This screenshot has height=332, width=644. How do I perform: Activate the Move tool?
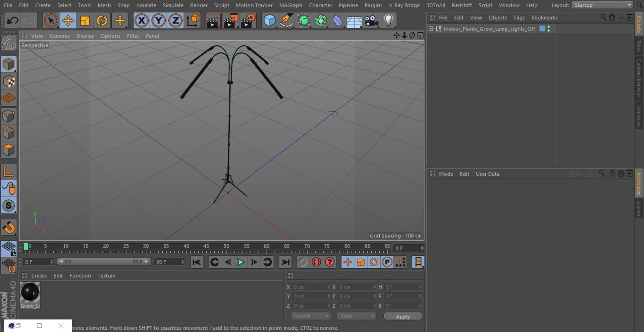[68, 21]
